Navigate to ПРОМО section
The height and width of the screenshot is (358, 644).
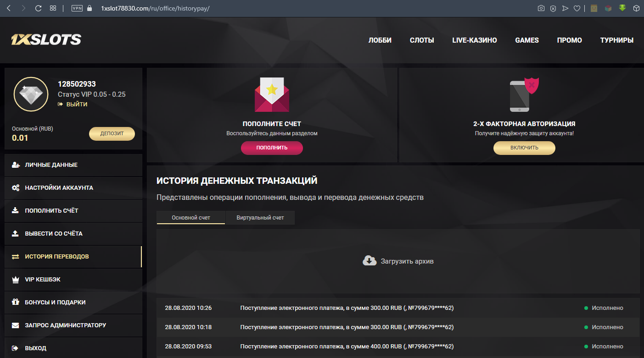pos(570,40)
